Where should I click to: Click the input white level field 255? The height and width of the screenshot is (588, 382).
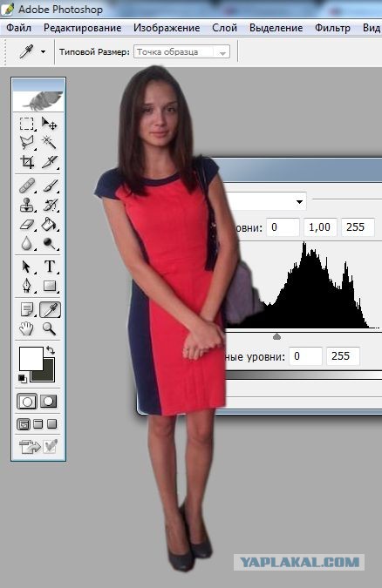point(358,227)
